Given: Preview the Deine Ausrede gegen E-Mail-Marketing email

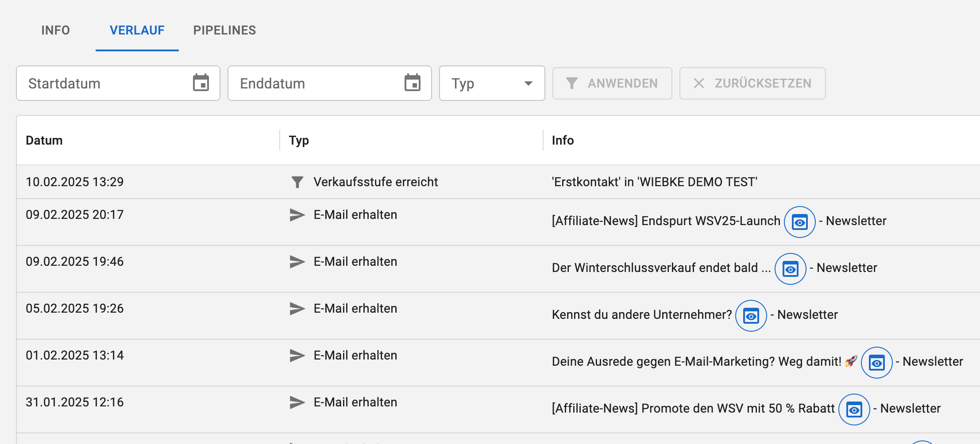Looking at the screenshot, I should 877,363.
